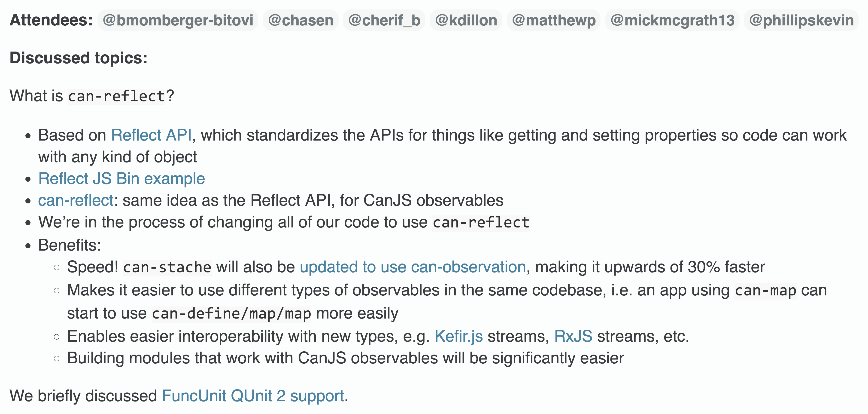Open the 'updated to use can-observation' link

point(413,267)
